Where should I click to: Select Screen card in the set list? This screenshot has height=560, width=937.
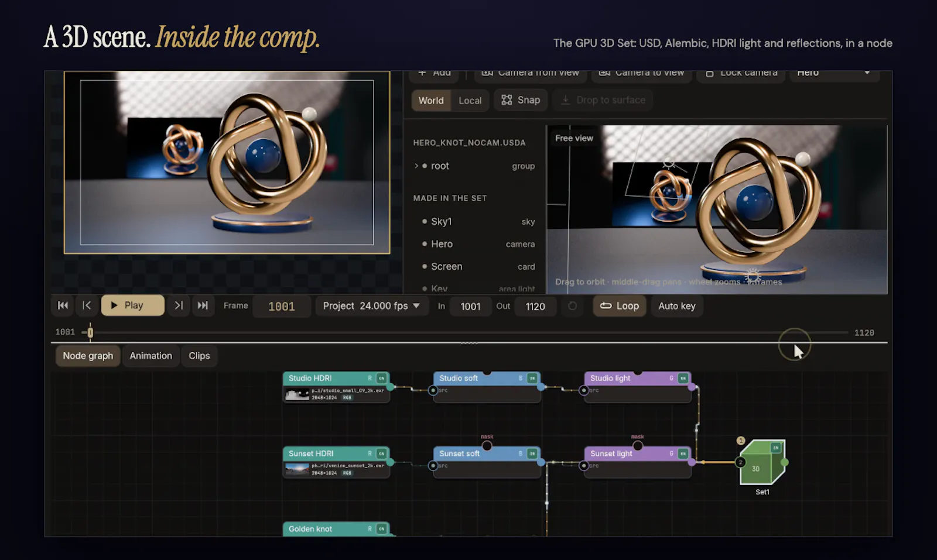click(474, 266)
